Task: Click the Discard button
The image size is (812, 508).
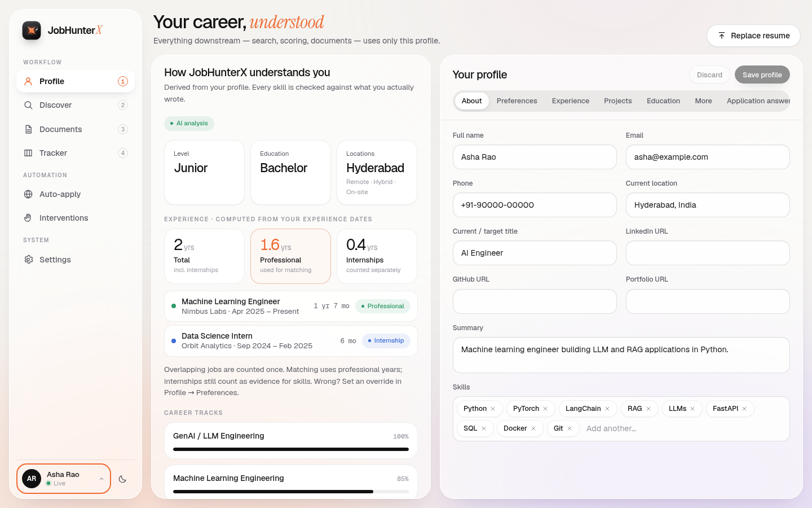Action: point(709,75)
